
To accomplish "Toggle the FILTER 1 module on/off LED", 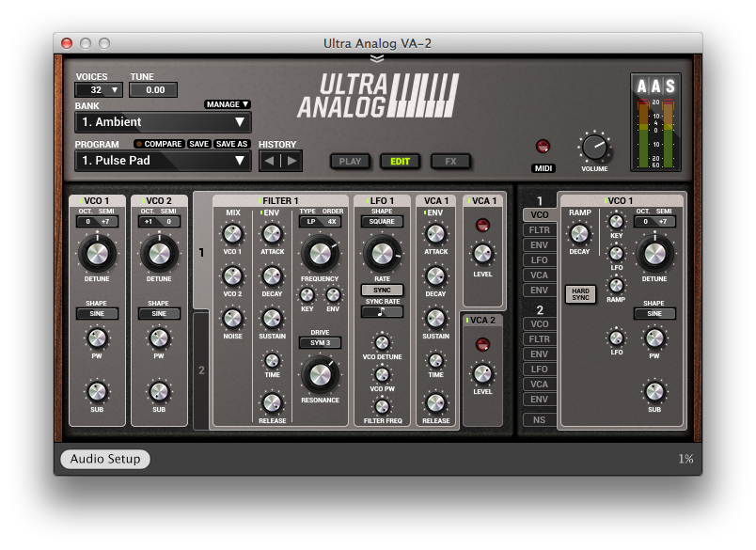I will [x=260, y=200].
